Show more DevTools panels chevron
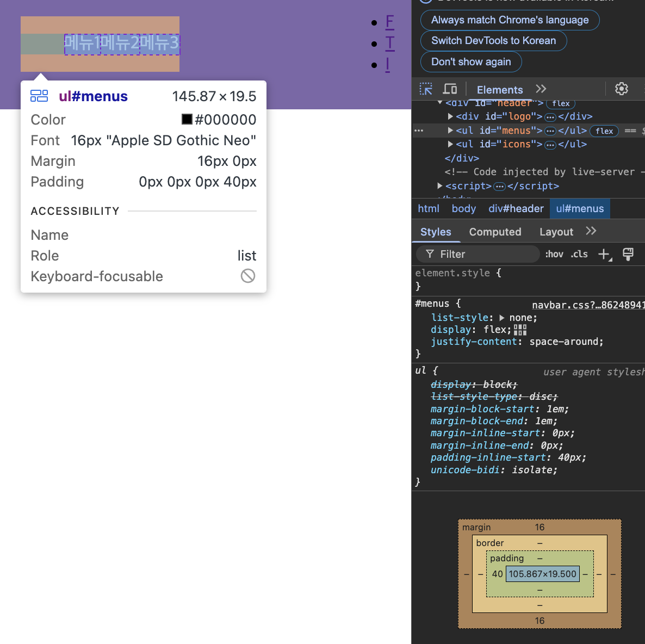Viewport: 645px width, 644px height. 541,89
